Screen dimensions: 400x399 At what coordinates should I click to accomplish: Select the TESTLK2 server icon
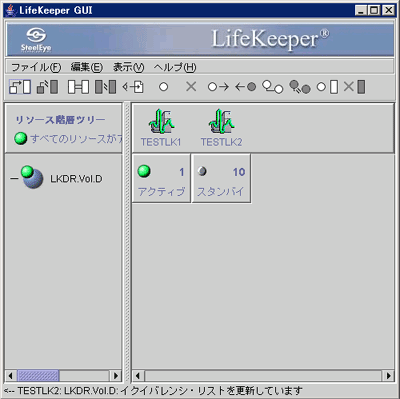click(221, 121)
